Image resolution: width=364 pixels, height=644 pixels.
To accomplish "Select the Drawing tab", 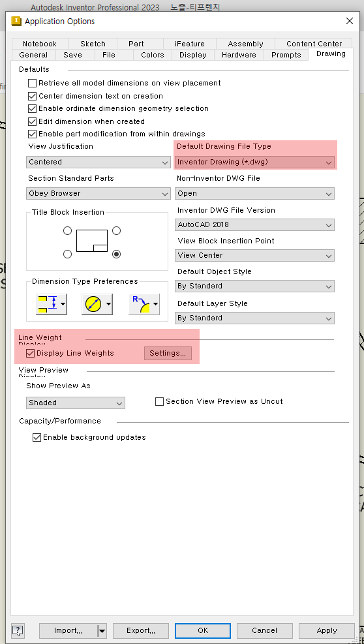I will [x=331, y=54].
